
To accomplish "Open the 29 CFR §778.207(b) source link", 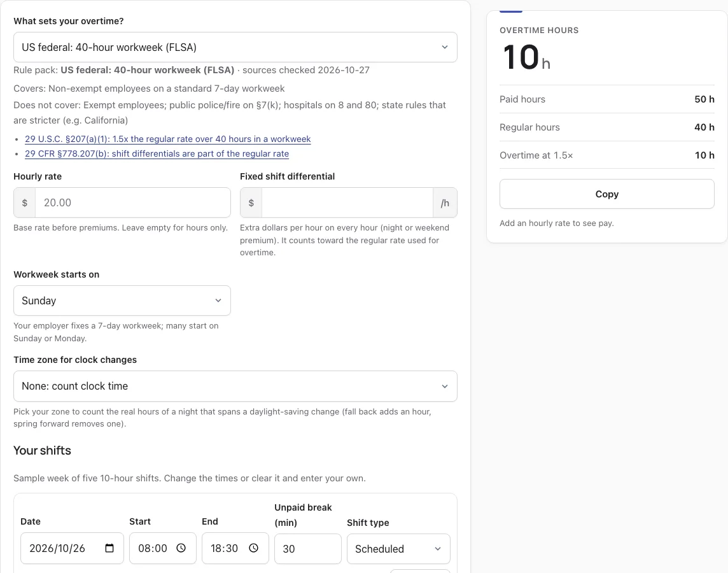I will pyautogui.click(x=157, y=153).
